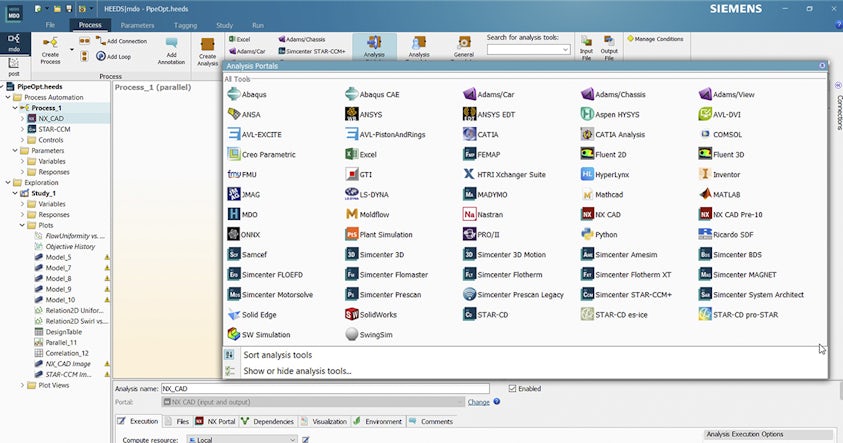The image size is (843, 443).
Task: Open the Compute resource dropdown
Action: pos(292,439)
